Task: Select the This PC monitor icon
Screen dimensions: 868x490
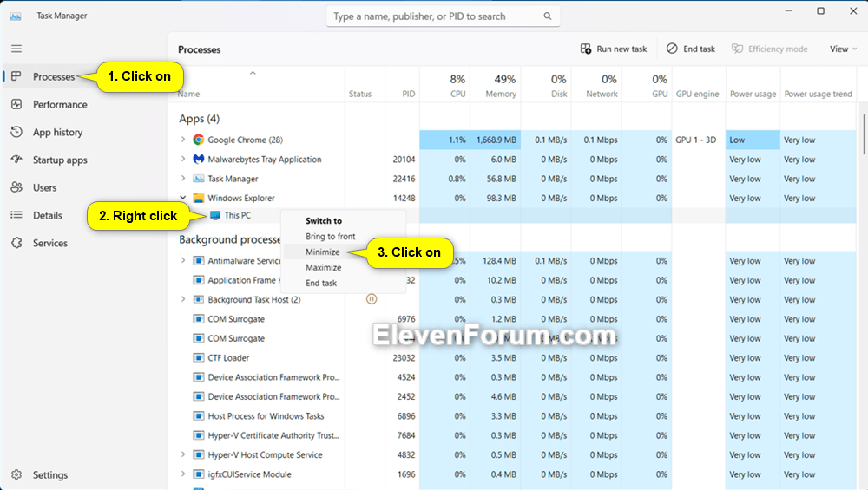Action: click(215, 215)
